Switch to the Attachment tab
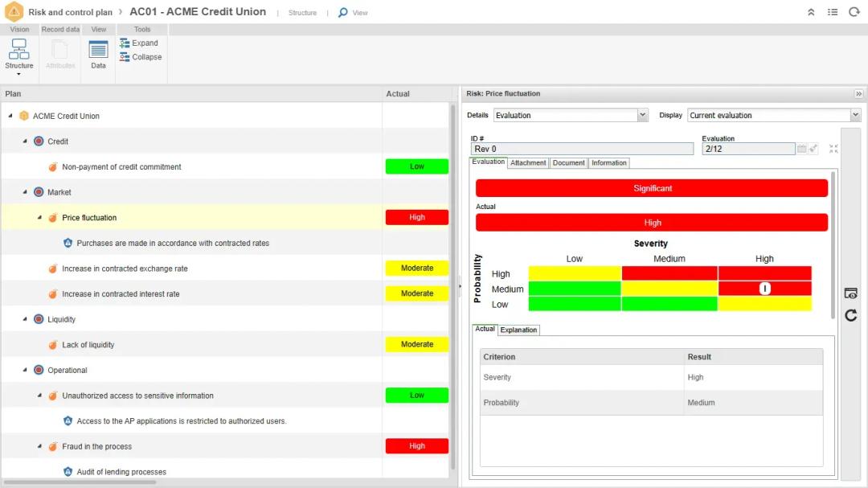Screen dimensions: 868x488 click(528, 163)
